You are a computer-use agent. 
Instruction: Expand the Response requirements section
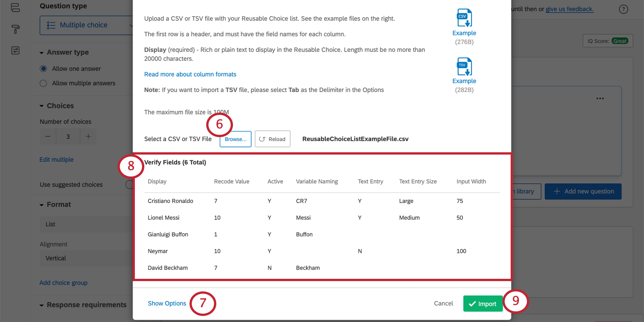[42, 305]
